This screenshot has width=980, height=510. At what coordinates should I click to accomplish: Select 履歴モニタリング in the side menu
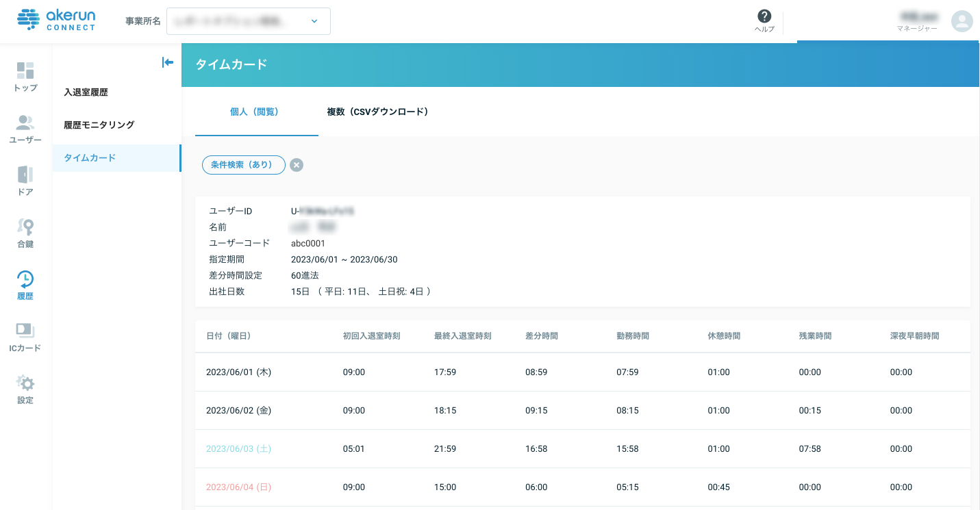tap(99, 125)
